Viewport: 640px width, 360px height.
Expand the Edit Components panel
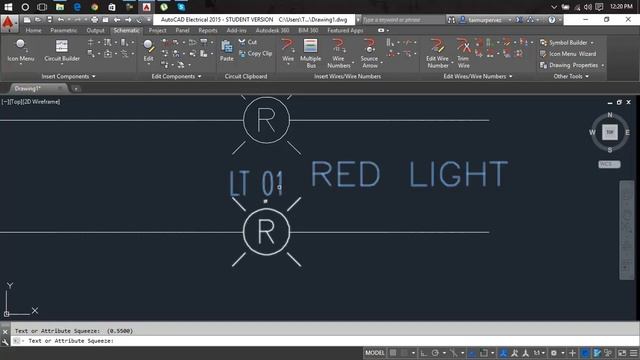click(x=176, y=76)
